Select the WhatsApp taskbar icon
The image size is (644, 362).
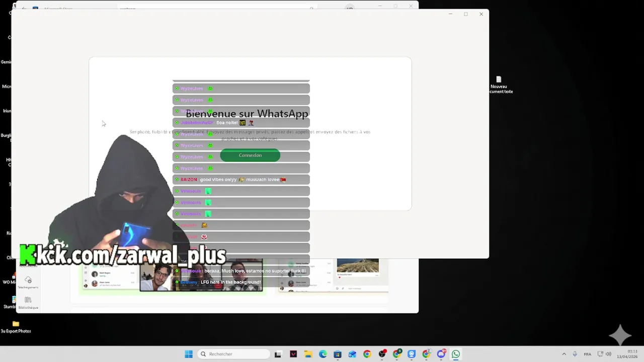(x=456, y=354)
